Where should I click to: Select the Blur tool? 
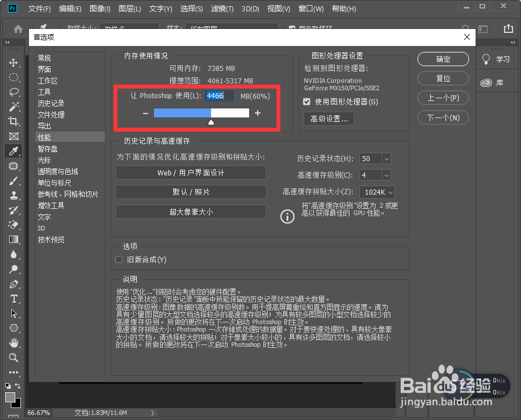tap(13, 254)
